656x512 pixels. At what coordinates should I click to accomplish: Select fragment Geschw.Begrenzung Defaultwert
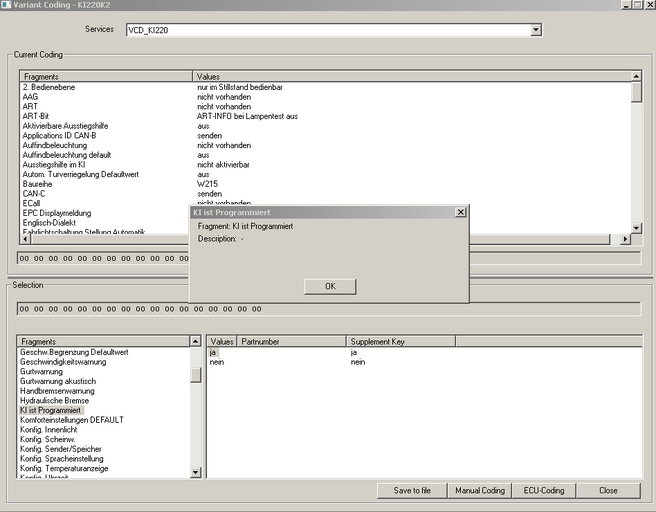(74, 352)
